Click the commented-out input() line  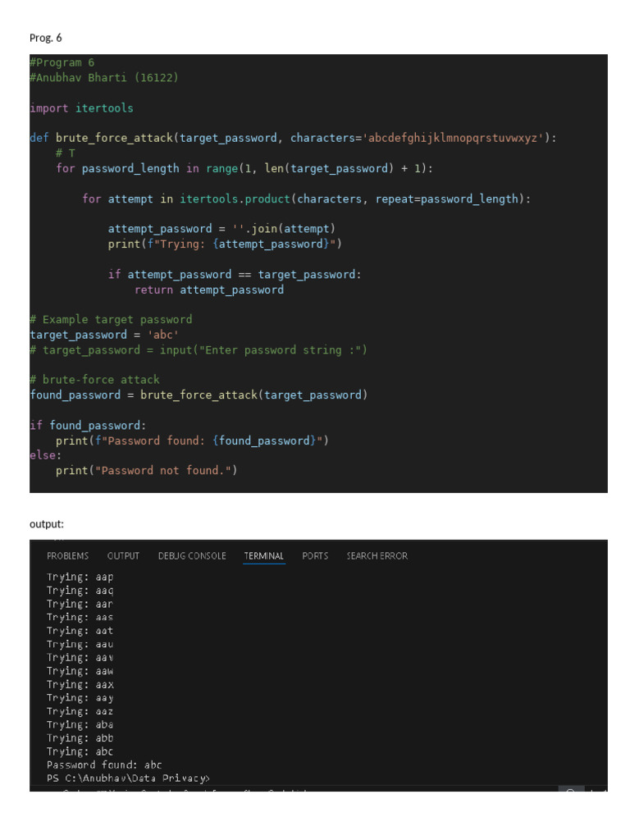(x=199, y=350)
